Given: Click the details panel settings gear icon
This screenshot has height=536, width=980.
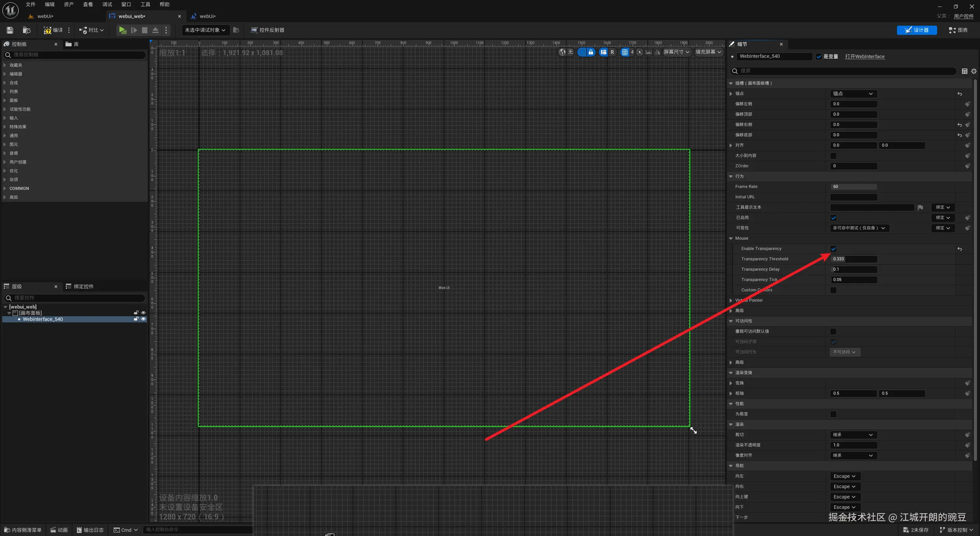Looking at the screenshot, I should click(973, 71).
